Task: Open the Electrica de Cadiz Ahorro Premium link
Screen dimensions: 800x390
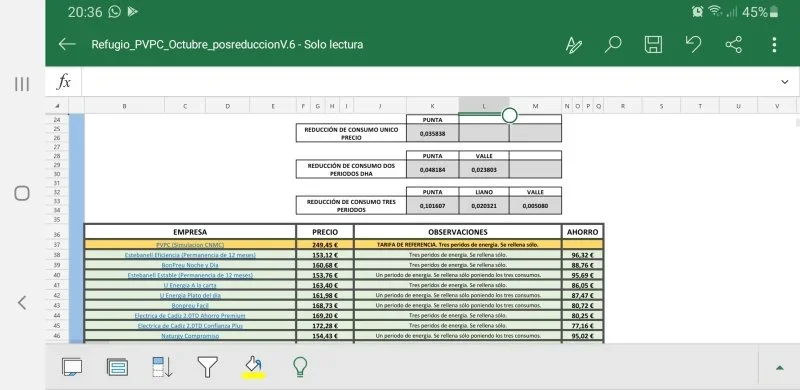Action: pos(190,315)
